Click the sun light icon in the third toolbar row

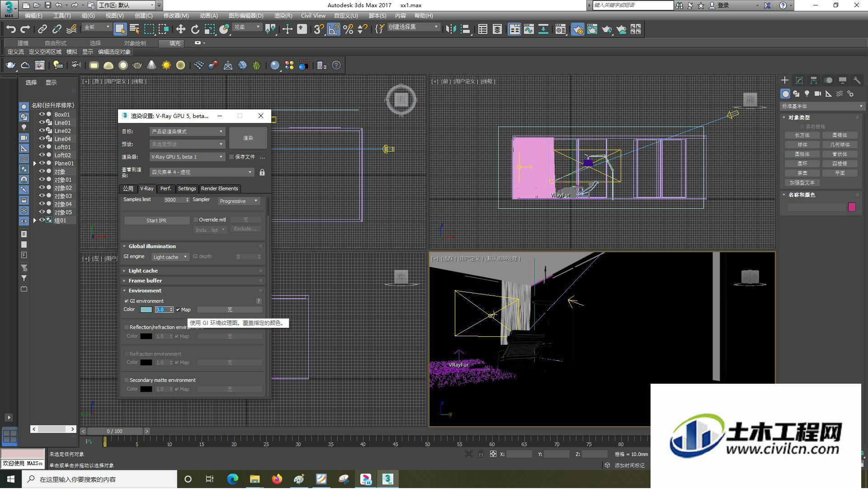point(166,66)
